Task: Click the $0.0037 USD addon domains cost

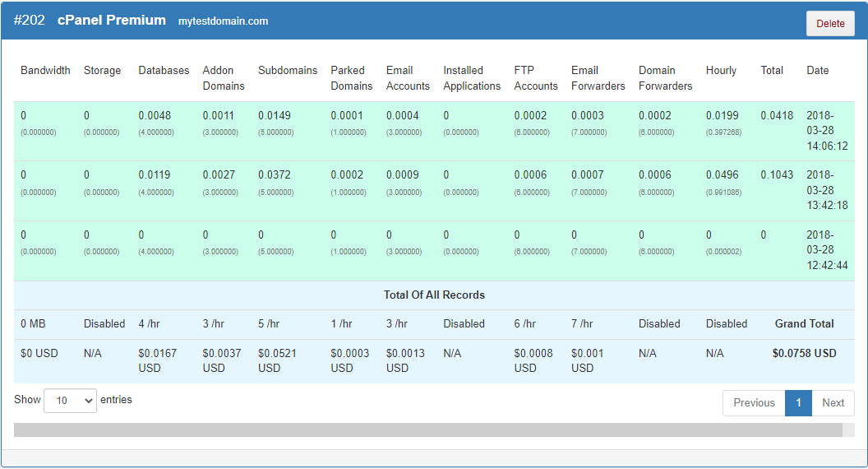Action: point(221,360)
